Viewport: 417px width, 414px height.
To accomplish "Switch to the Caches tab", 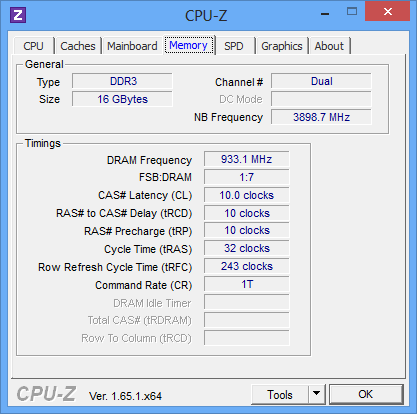I will (x=78, y=46).
